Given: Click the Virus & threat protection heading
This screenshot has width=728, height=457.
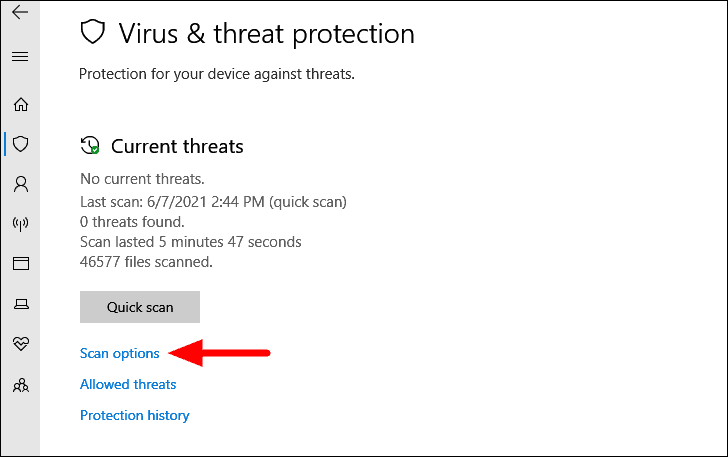Looking at the screenshot, I should tap(266, 34).
